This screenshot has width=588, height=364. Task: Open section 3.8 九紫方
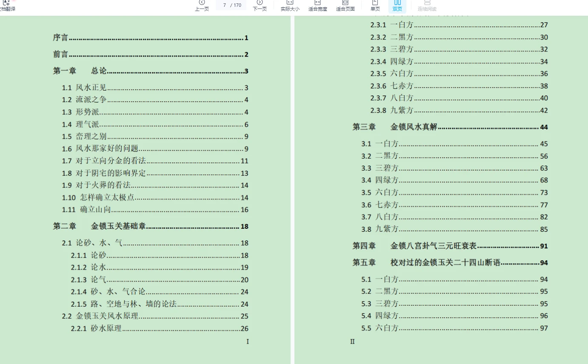click(455, 229)
